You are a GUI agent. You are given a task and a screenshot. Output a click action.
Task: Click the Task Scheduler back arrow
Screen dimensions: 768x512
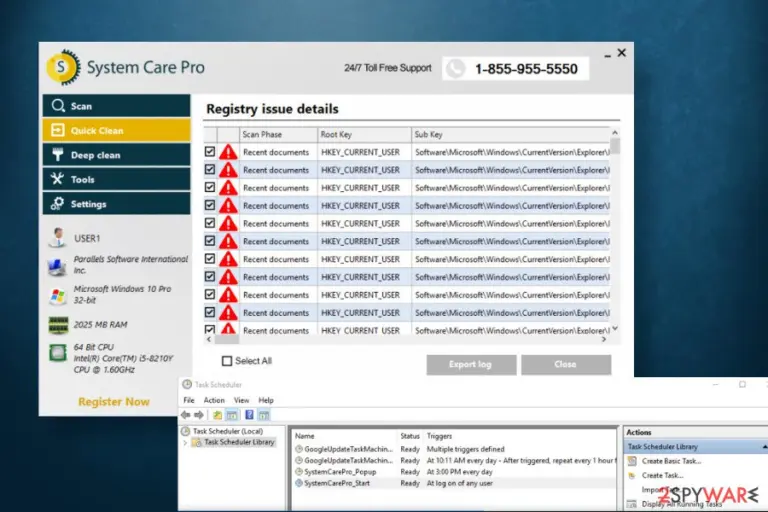(x=186, y=415)
